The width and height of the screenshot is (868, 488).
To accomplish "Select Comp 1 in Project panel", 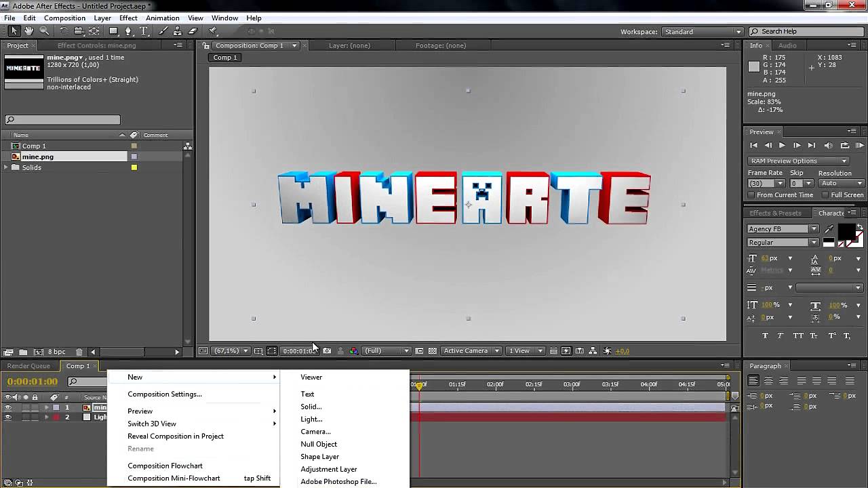I will 34,146.
